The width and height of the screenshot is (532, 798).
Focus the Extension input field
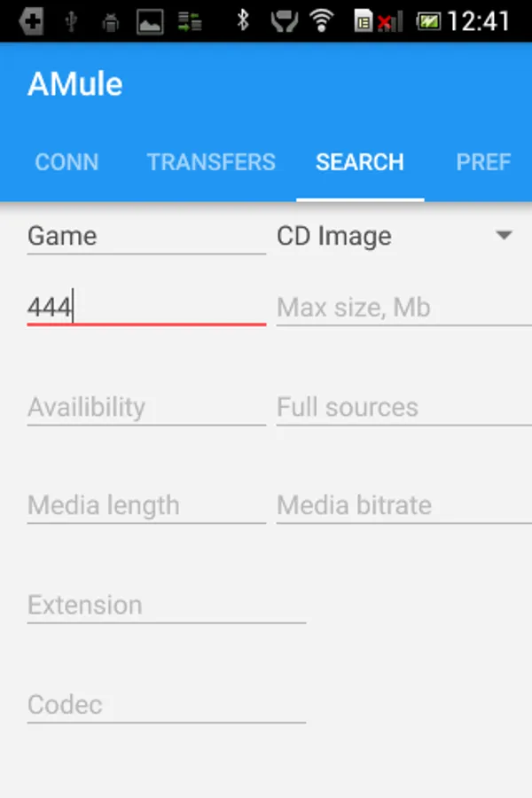pyautogui.click(x=167, y=605)
